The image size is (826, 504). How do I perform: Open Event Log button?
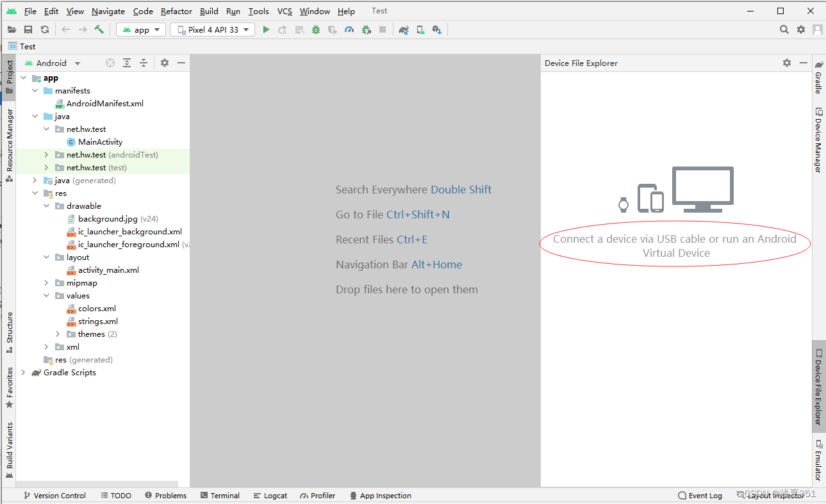pyautogui.click(x=700, y=496)
